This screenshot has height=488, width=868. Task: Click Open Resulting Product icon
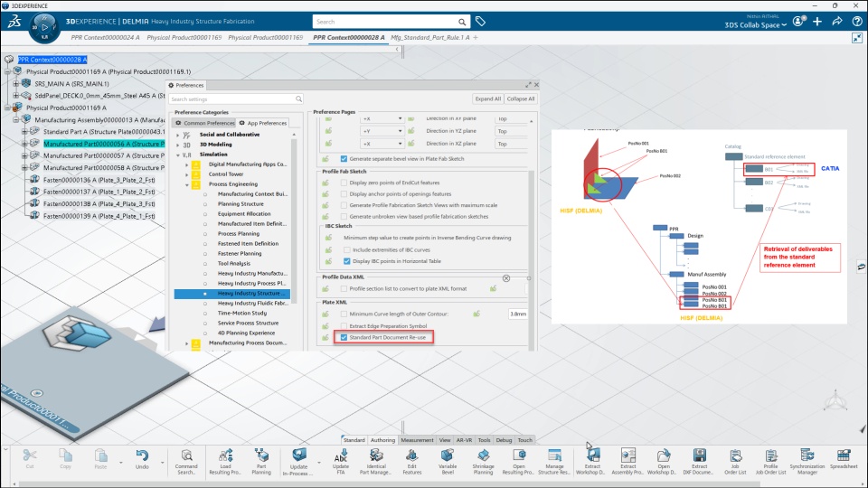pos(519,455)
